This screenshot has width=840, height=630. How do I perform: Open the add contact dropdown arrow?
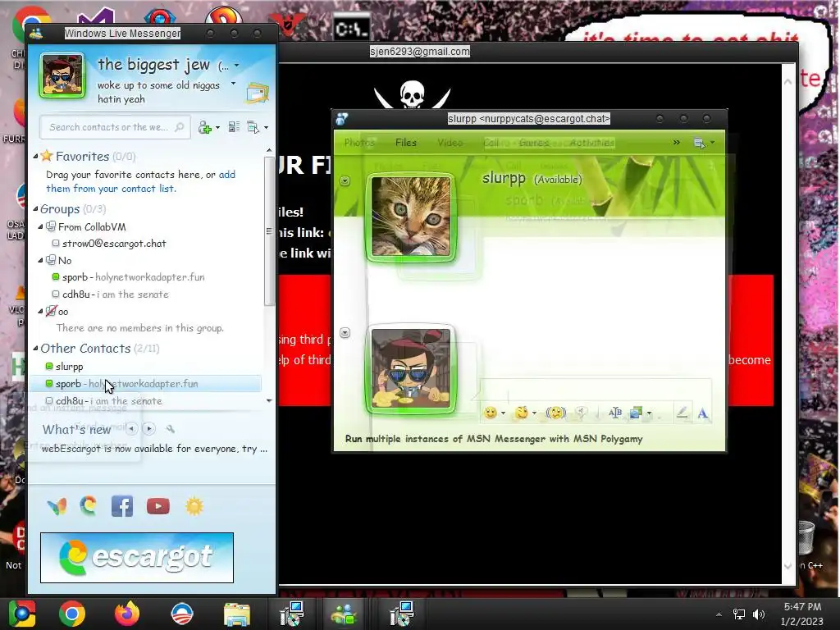coord(217,127)
